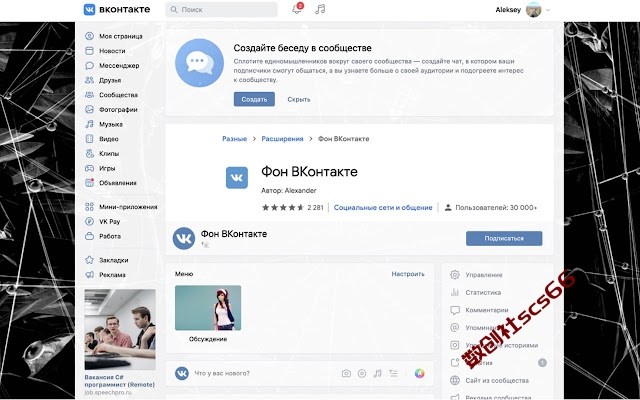Click the VKontakte logo in header

point(117,9)
